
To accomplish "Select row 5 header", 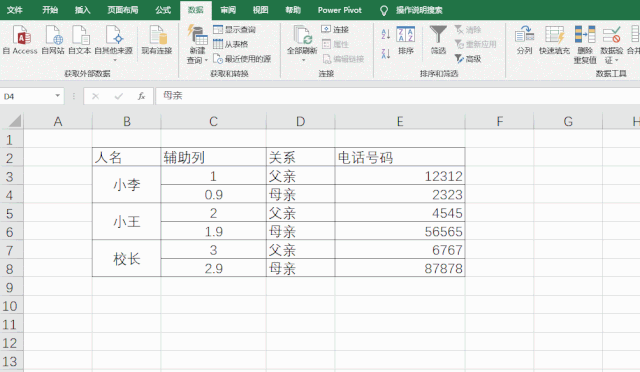I will (11, 214).
